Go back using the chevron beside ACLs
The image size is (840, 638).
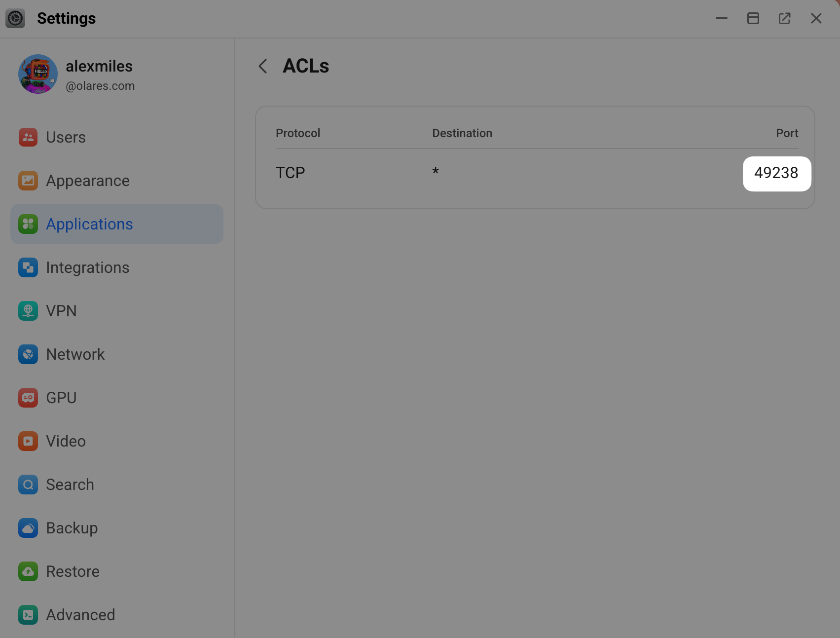pyautogui.click(x=263, y=66)
